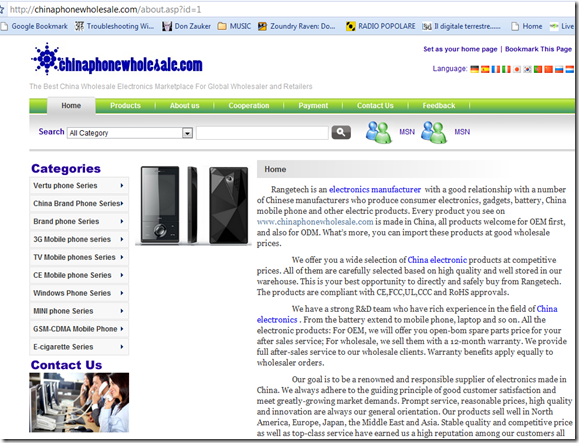Open the Zoundry Raven bookmark

[x=297, y=26]
